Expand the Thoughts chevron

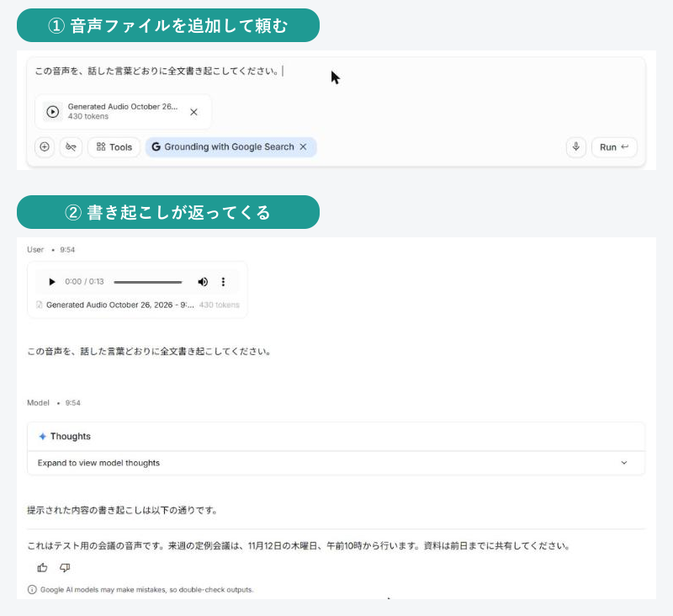click(624, 463)
